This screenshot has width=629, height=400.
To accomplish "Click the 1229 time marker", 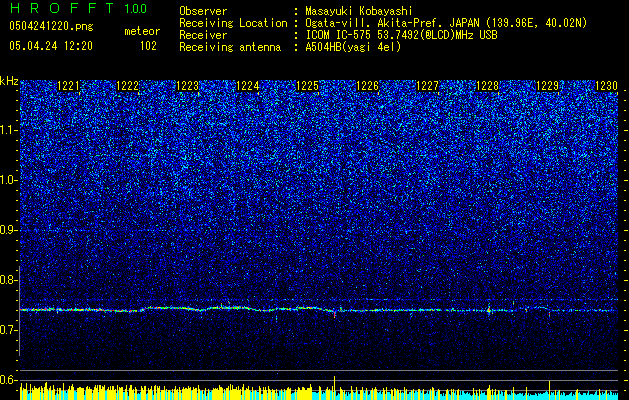I will pyautogui.click(x=548, y=86).
